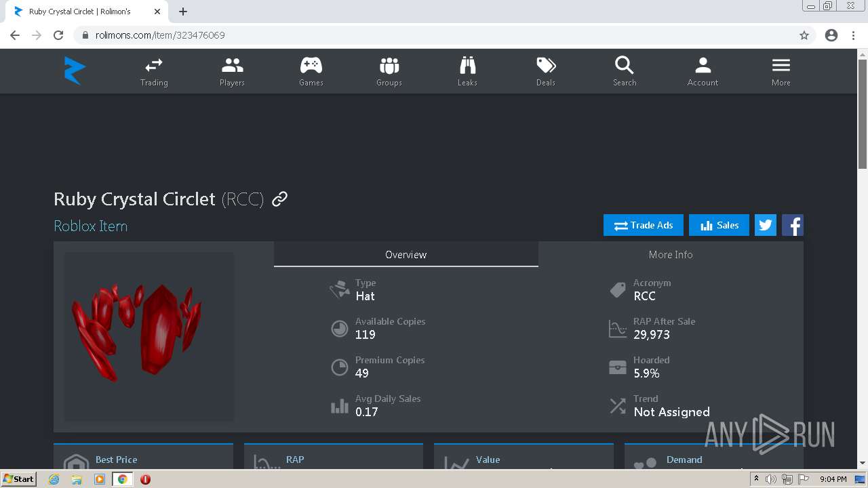Select the Overview tab
The width and height of the screenshot is (868, 488).
click(x=406, y=255)
